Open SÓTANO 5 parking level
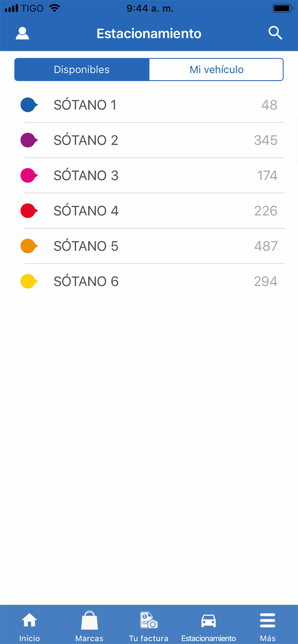 tap(86, 246)
